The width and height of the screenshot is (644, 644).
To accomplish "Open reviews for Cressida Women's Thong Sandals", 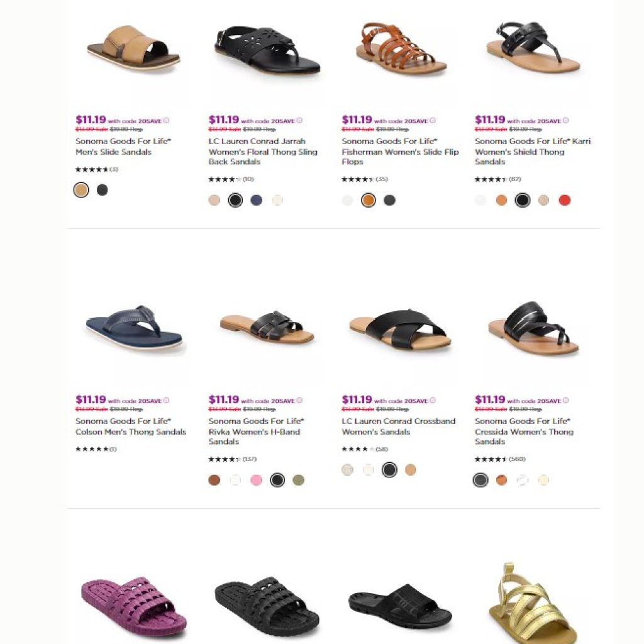I will (500, 459).
